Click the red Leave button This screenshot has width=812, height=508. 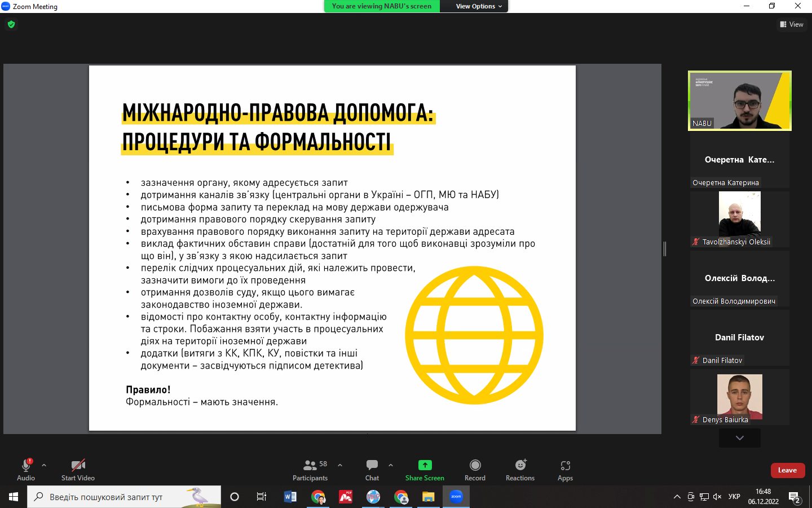[x=787, y=470]
